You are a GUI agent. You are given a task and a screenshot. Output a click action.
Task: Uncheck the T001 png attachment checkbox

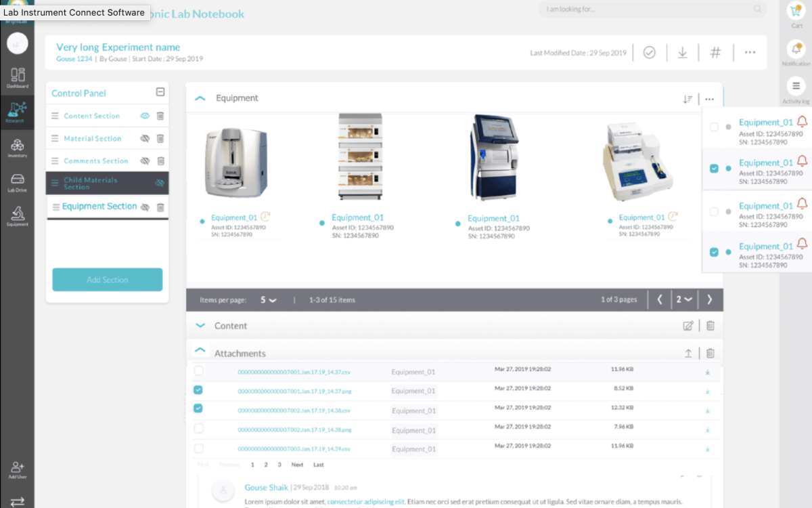point(198,390)
